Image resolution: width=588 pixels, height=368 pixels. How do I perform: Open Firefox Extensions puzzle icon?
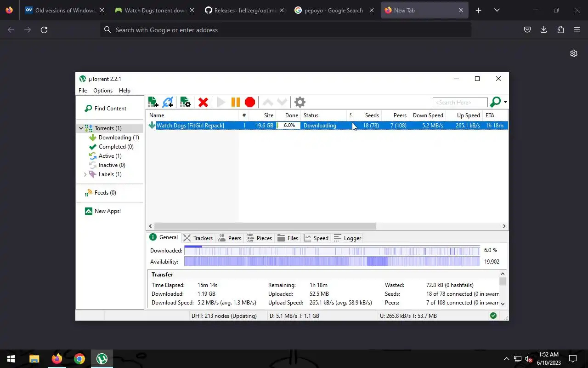coord(560,29)
